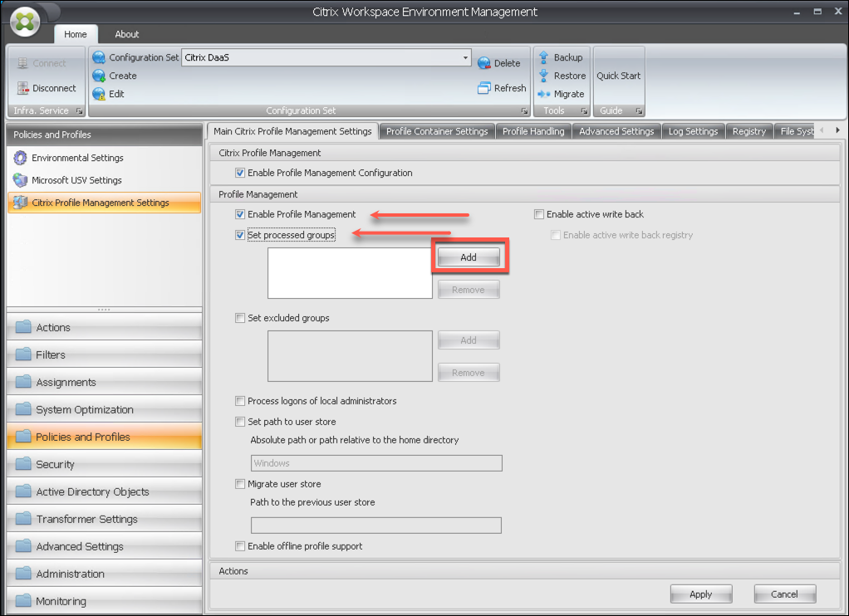The width and height of the screenshot is (849, 616).
Task: Click Add for processed groups
Action: tap(469, 257)
